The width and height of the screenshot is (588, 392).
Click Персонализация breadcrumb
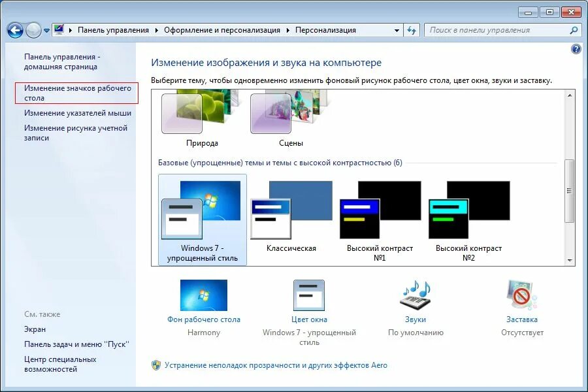point(325,30)
